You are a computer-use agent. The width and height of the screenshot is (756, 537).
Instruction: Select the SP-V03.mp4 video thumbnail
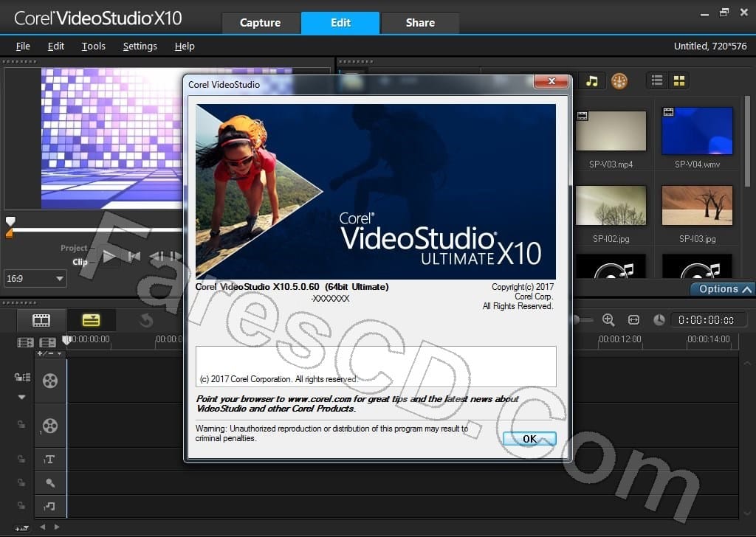[611, 131]
